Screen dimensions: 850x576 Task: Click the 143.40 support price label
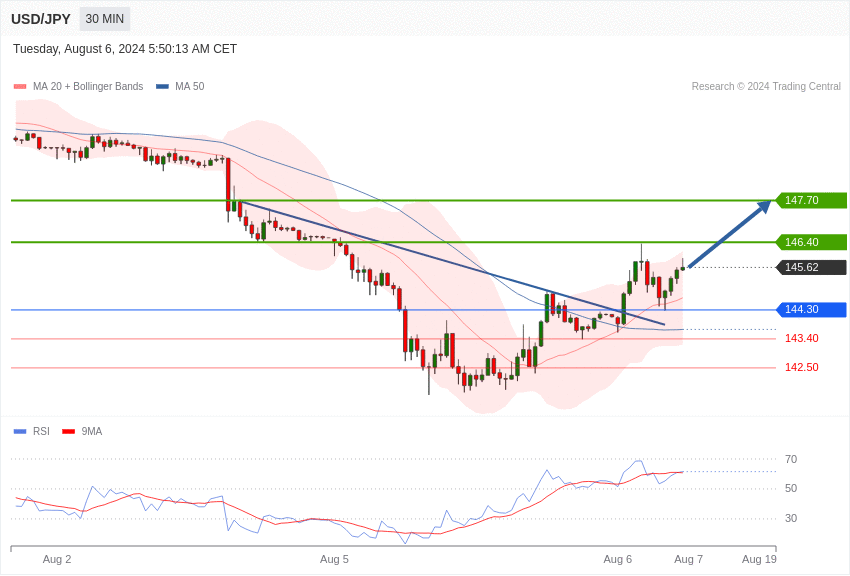pyautogui.click(x=802, y=339)
